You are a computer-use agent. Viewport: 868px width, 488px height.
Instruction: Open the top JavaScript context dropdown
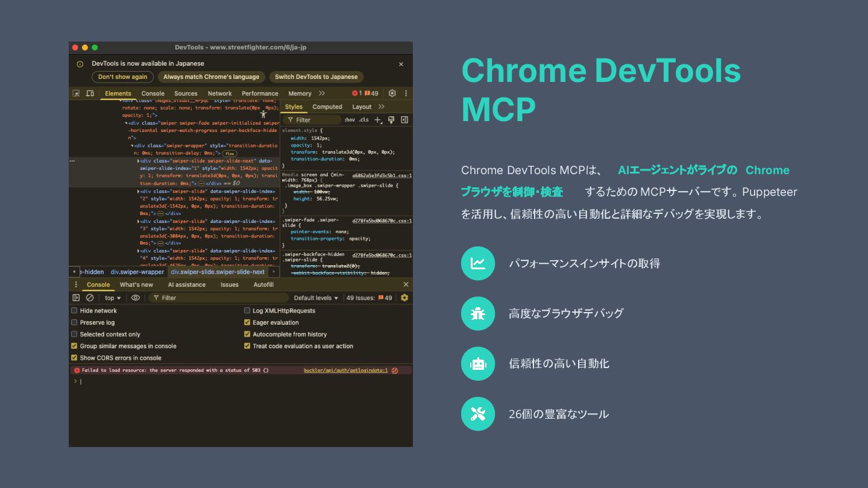[113, 298]
